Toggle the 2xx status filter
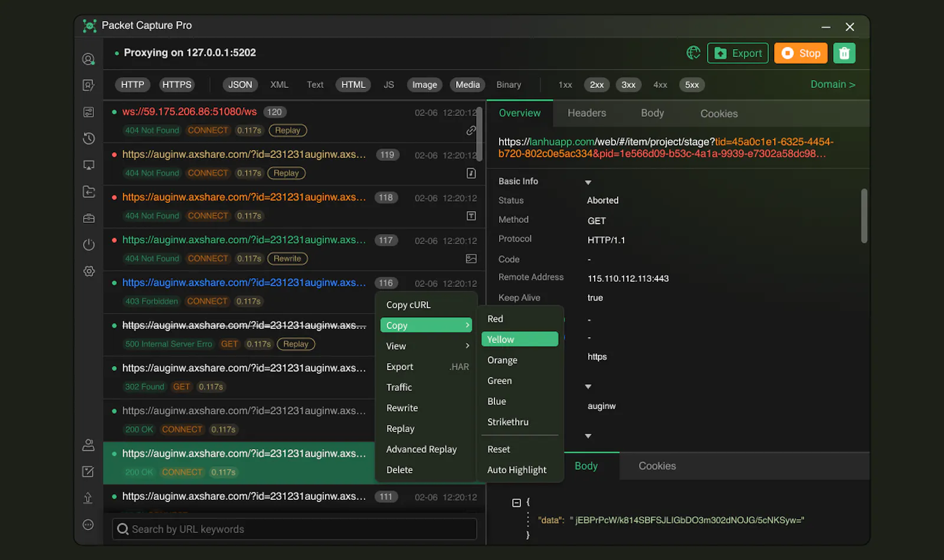Image resolution: width=944 pixels, height=560 pixels. tap(597, 85)
